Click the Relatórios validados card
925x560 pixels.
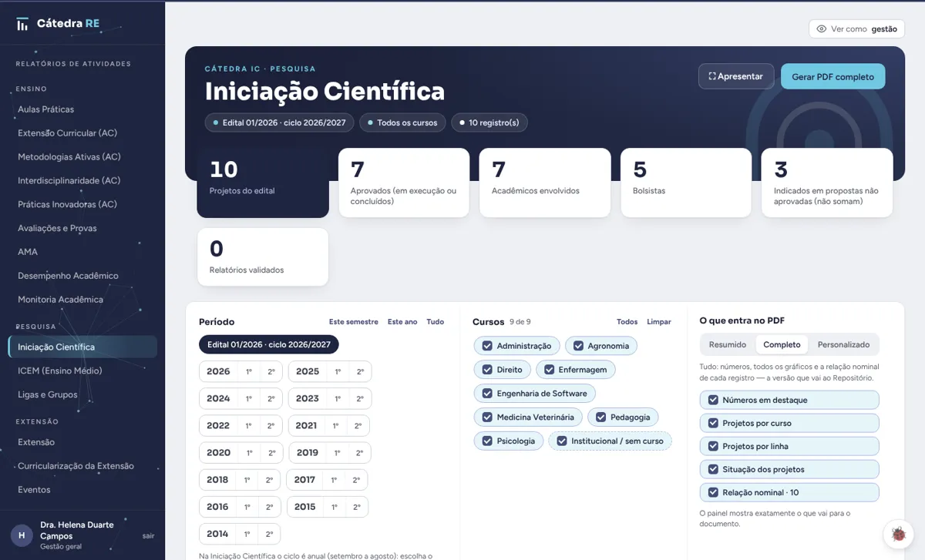click(x=263, y=257)
